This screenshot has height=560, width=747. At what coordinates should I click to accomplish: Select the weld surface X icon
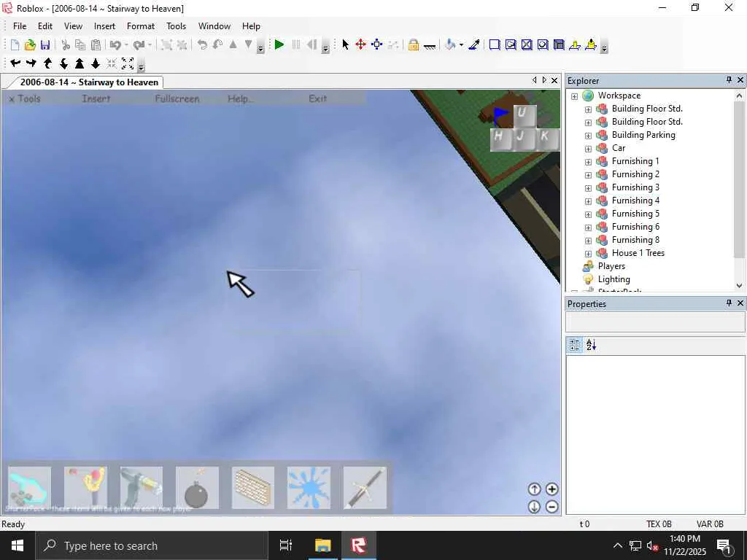coord(527,44)
